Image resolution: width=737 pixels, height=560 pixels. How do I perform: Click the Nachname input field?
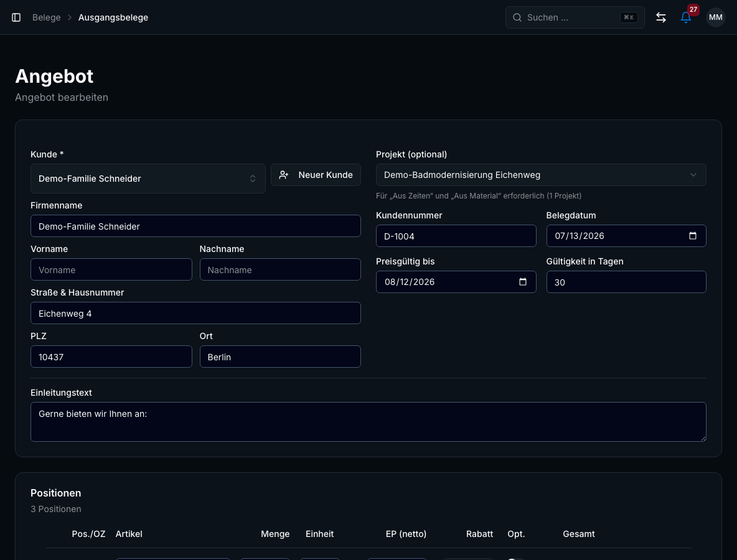point(280,269)
